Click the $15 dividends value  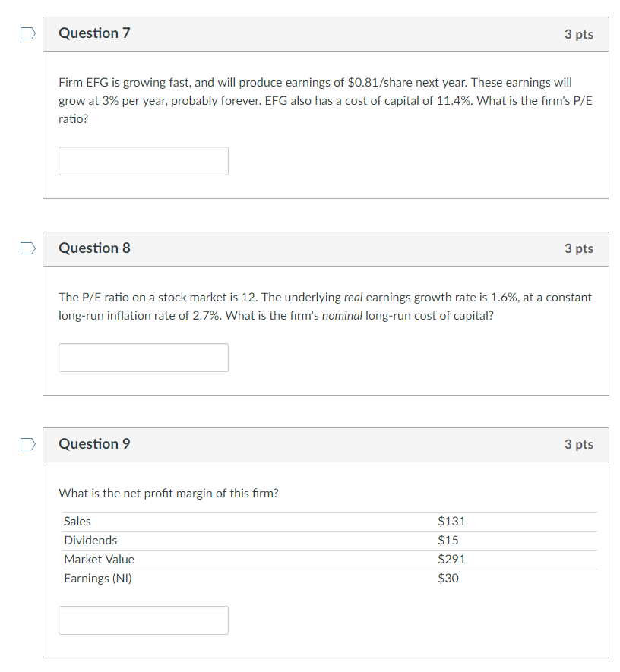tap(448, 541)
